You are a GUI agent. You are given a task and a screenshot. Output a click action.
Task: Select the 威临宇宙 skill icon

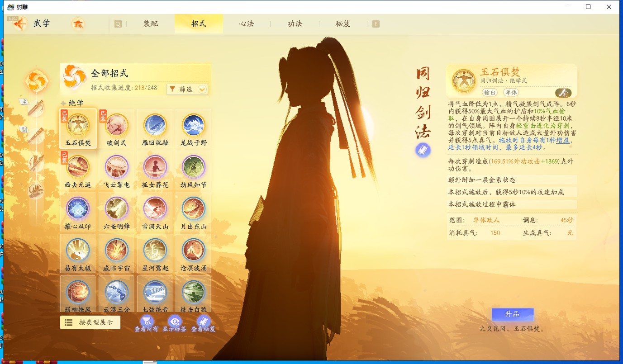(x=117, y=250)
